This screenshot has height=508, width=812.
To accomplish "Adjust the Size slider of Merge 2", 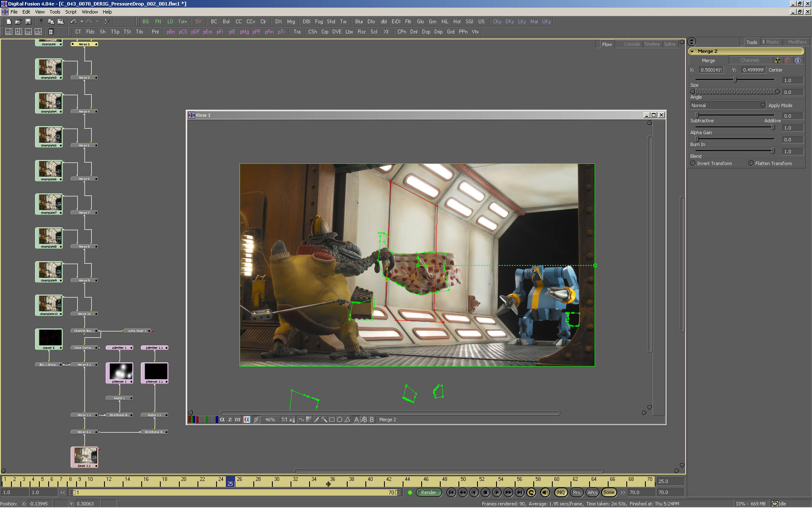I will (x=735, y=80).
